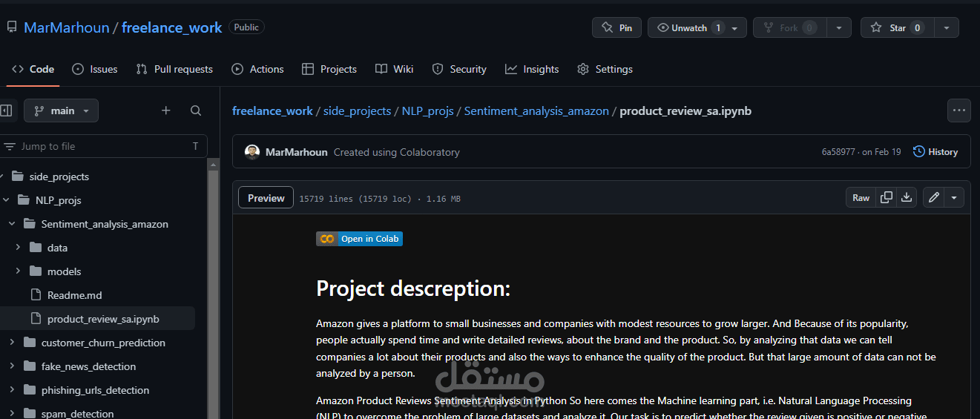Viewport: 980px width, 419px height.
Task: Collapse the file tree side panel icon
Action: [x=6, y=110]
